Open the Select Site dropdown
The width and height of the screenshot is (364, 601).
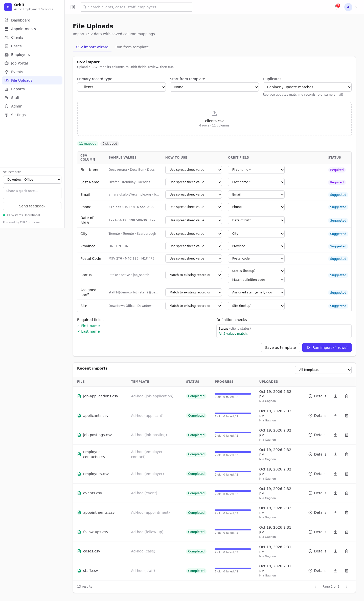tap(32, 180)
